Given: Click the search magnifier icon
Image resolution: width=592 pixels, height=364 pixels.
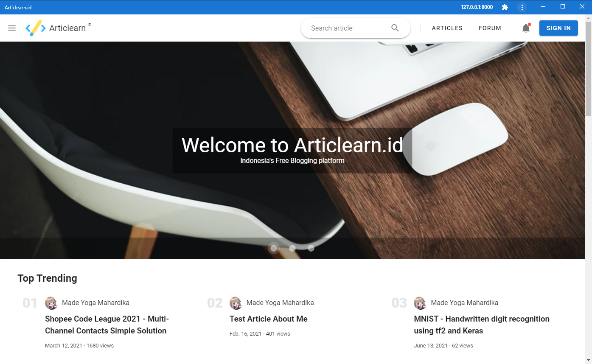Looking at the screenshot, I should point(395,28).
